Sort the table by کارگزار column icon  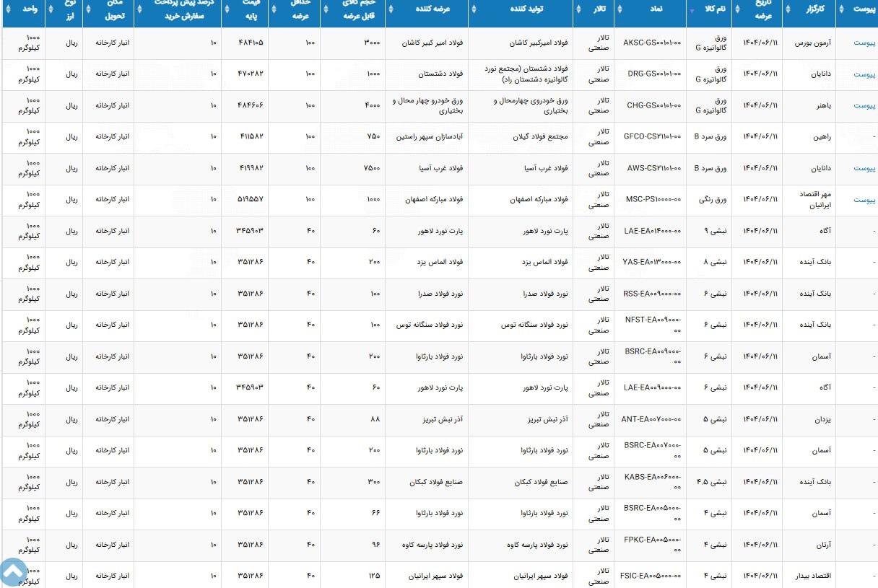point(788,9)
